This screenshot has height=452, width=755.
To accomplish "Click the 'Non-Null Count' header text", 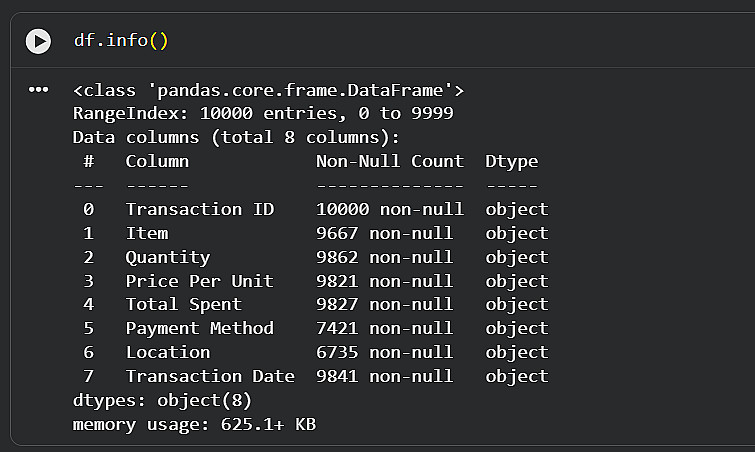I will [390, 161].
